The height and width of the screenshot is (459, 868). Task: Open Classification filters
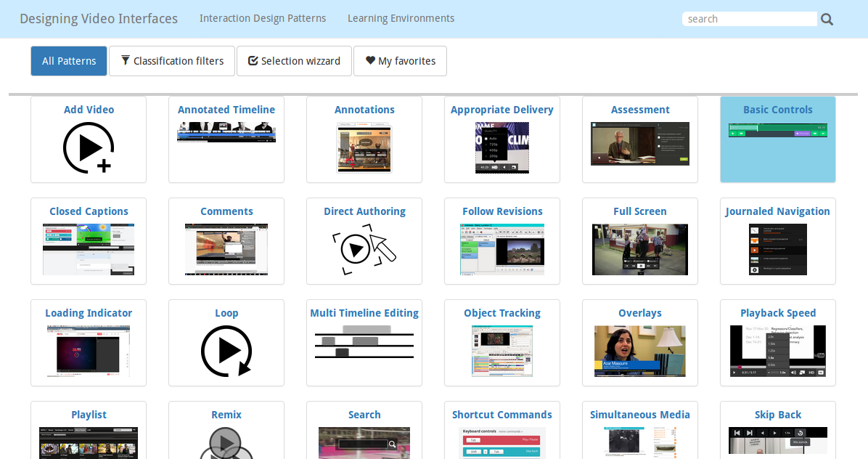pos(172,61)
